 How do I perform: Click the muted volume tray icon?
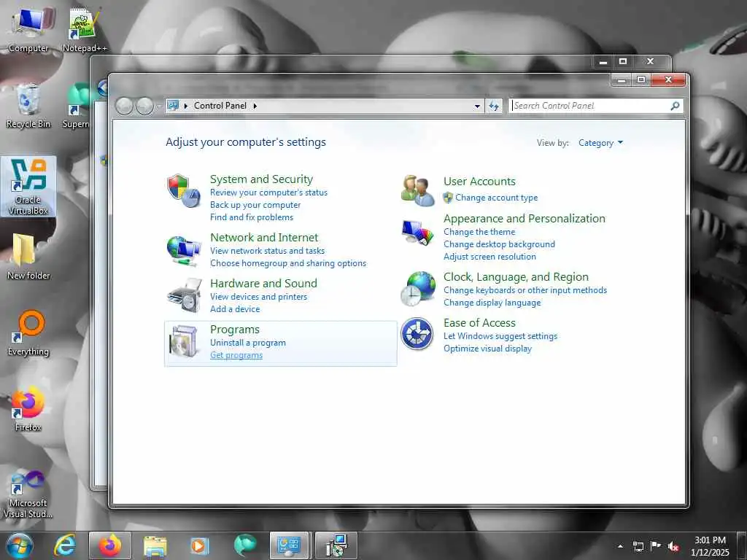[673, 546]
